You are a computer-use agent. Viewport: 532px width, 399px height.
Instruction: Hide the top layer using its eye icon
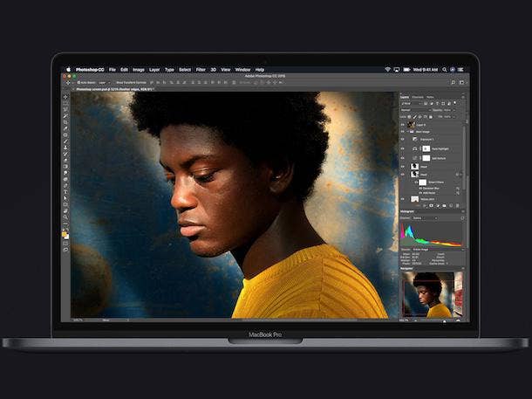tap(403, 124)
